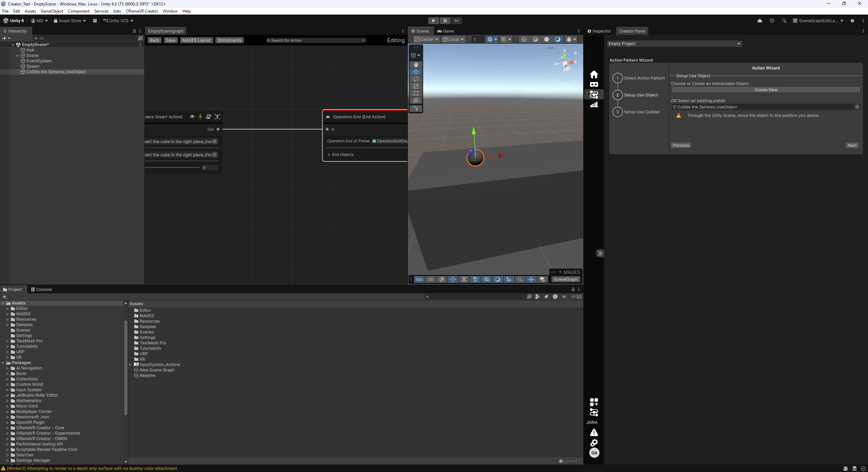Open the Undo History icon
Image resolution: width=868 pixels, height=472 pixels.
tap(772, 21)
